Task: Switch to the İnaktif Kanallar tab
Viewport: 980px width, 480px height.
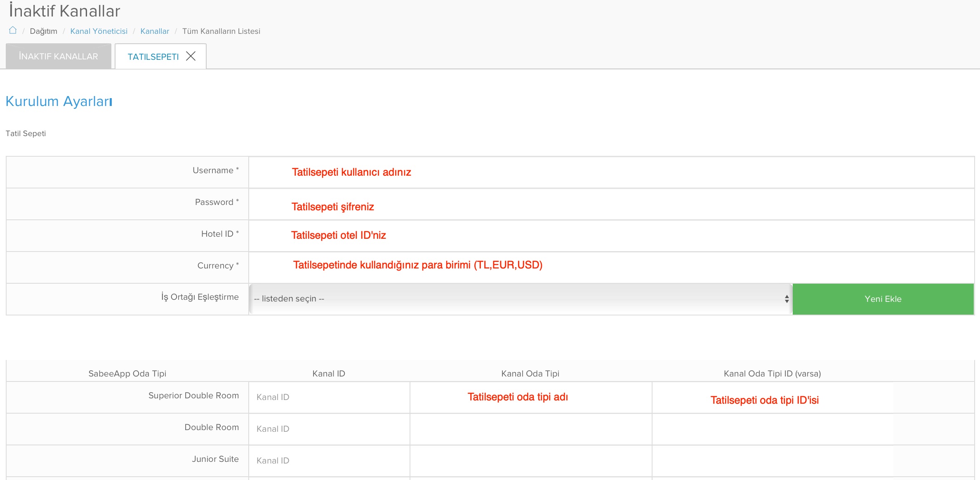Action: (x=59, y=56)
